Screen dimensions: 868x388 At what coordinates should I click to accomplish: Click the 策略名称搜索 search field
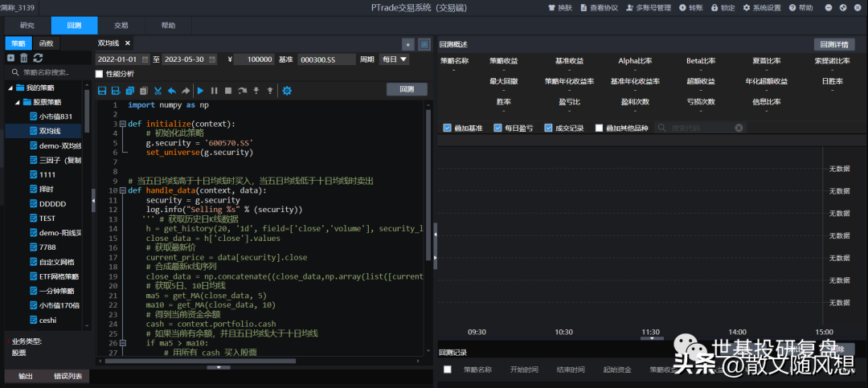coord(49,72)
